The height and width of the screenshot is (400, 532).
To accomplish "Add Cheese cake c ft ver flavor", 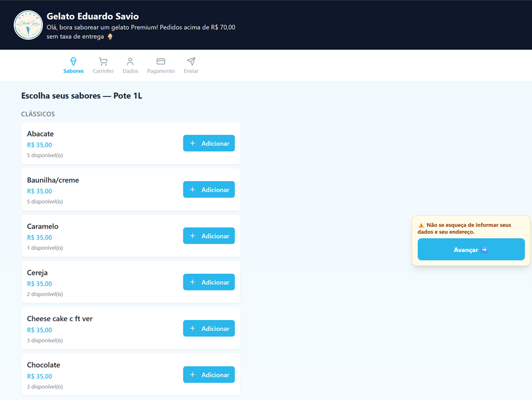I will click(209, 329).
